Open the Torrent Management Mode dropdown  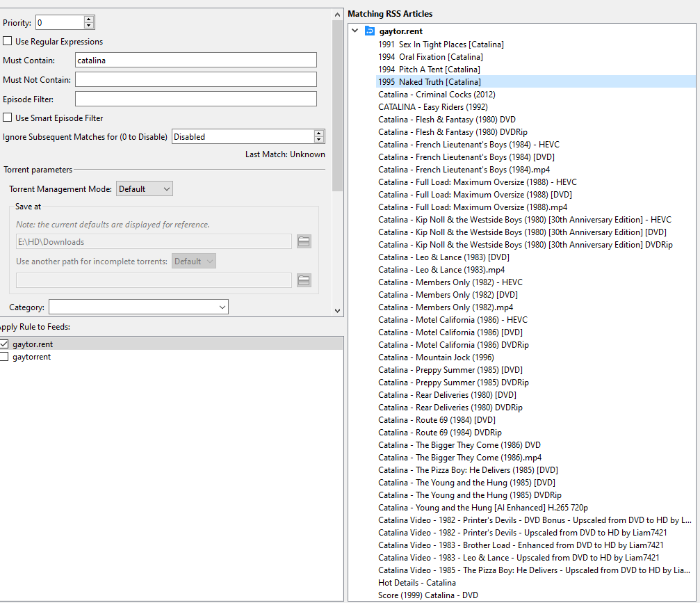(145, 189)
